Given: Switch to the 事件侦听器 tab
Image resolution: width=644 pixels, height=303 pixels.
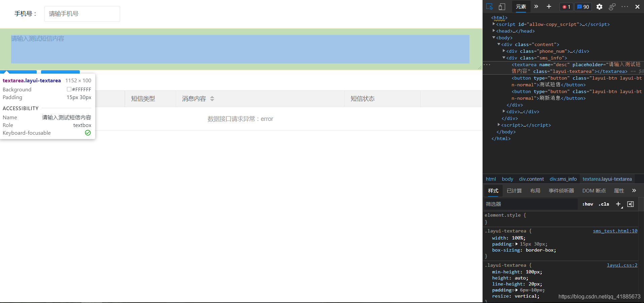Looking at the screenshot, I should pyautogui.click(x=561, y=191).
